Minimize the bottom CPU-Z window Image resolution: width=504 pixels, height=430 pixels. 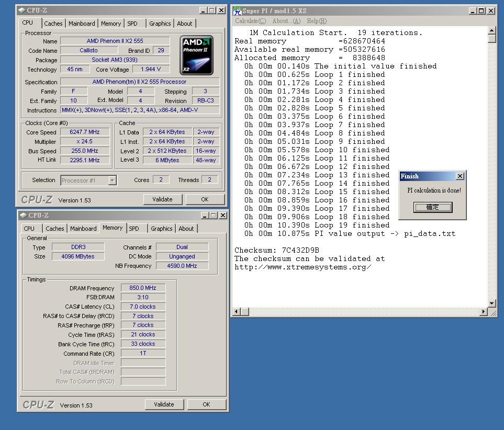pos(205,216)
